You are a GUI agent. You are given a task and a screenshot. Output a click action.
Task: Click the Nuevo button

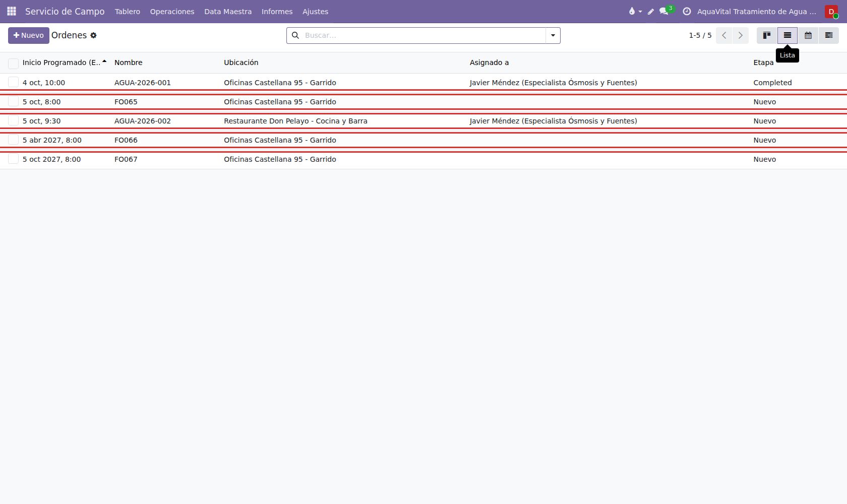(x=29, y=35)
